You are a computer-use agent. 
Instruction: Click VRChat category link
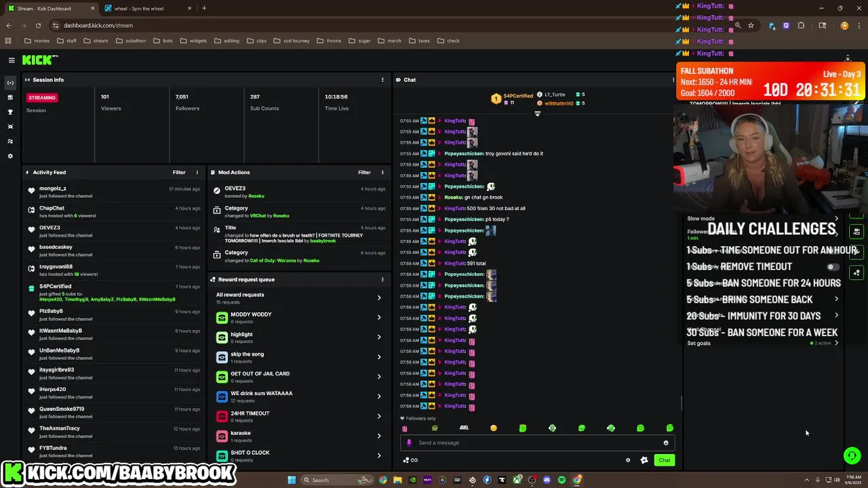pos(258,216)
